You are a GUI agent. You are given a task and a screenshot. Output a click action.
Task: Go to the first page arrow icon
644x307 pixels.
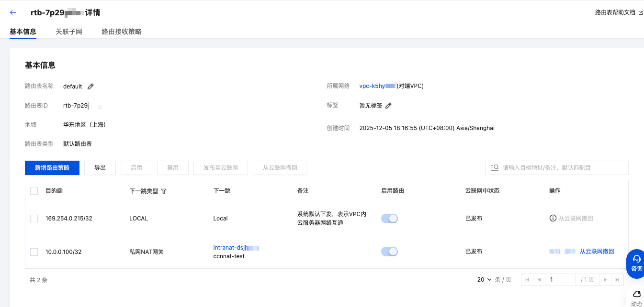click(x=527, y=280)
